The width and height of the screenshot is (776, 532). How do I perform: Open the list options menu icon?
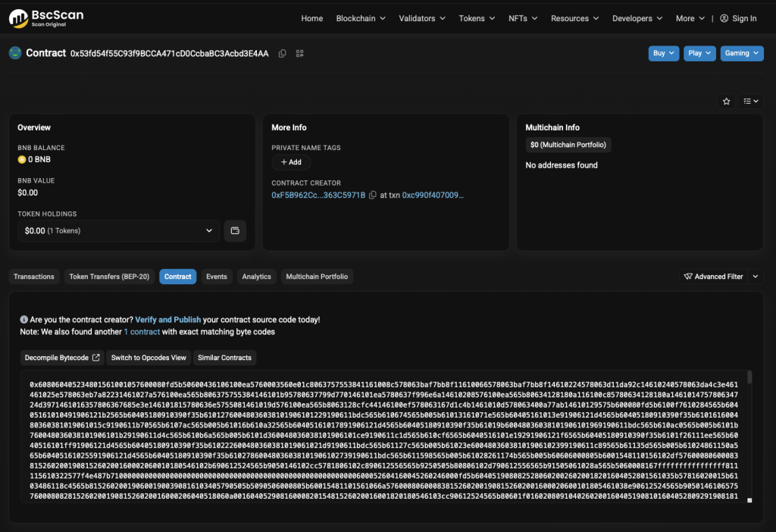750,101
